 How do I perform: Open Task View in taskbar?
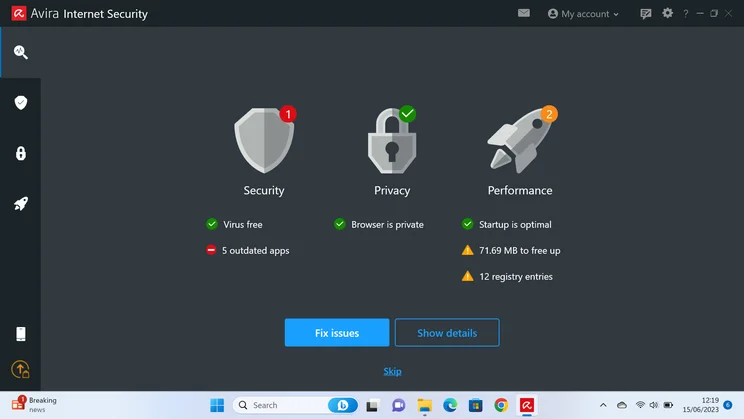click(372, 406)
